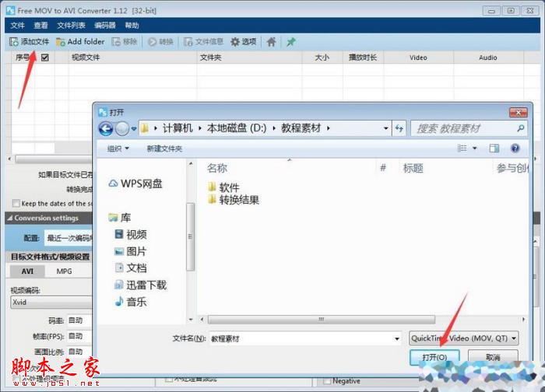The width and height of the screenshot is (545, 392).
Task: Open the view options dropdown arrow
Action: [475, 149]
